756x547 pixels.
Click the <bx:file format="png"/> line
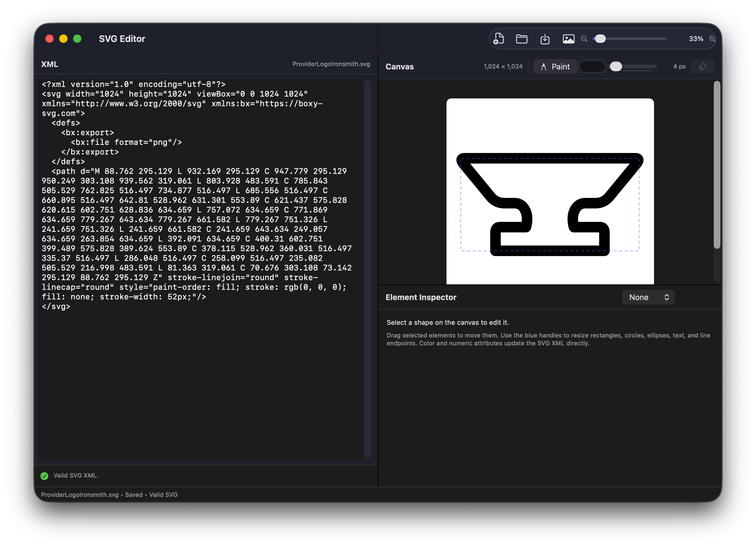(126, 142)
